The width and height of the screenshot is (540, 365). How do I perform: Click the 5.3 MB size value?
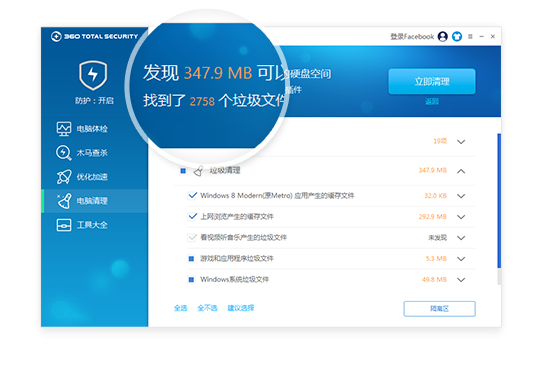pos(436,259)
